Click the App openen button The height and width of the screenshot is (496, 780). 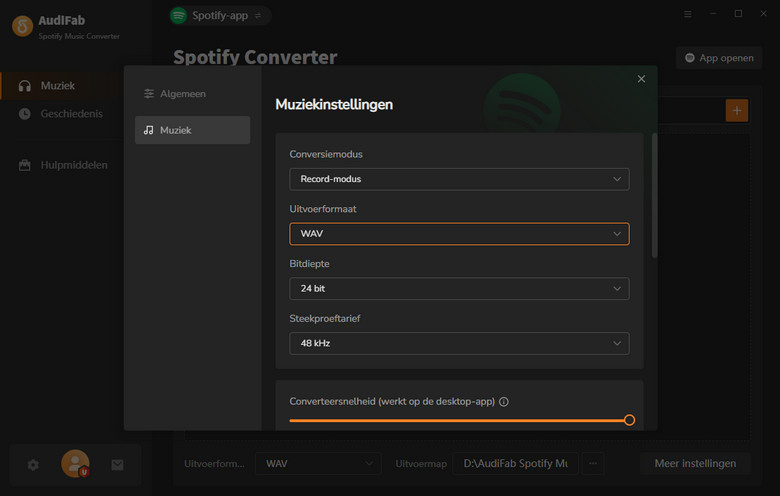click(x=719, y=58)
